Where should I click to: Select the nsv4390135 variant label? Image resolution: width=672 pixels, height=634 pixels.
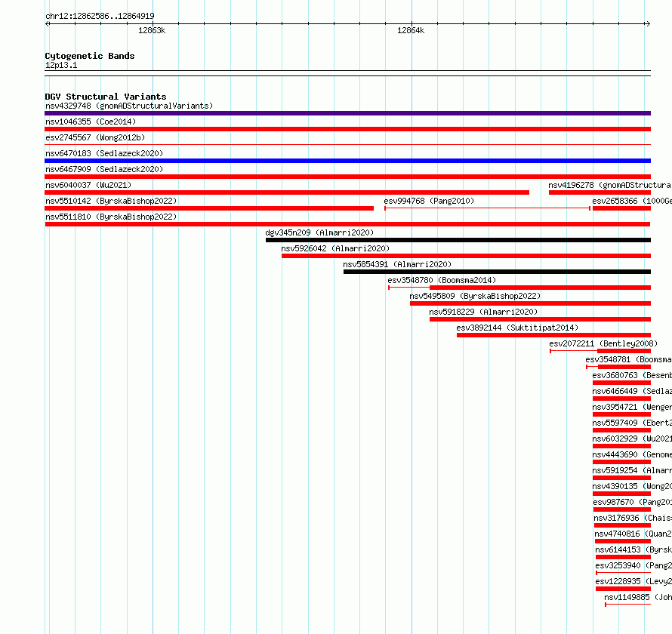(632, 486)
